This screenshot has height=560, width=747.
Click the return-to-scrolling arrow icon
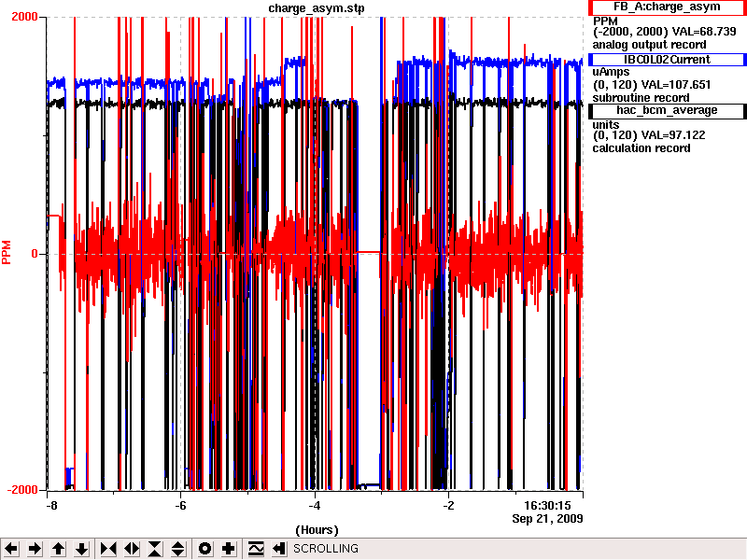click(x=278, y=549)
